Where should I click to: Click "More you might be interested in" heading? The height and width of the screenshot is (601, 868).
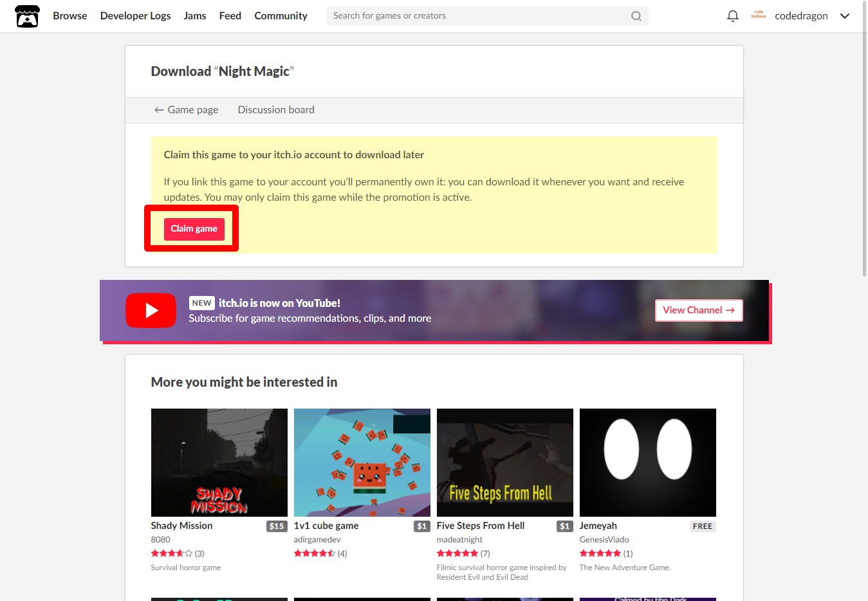(x=244, y=382)
